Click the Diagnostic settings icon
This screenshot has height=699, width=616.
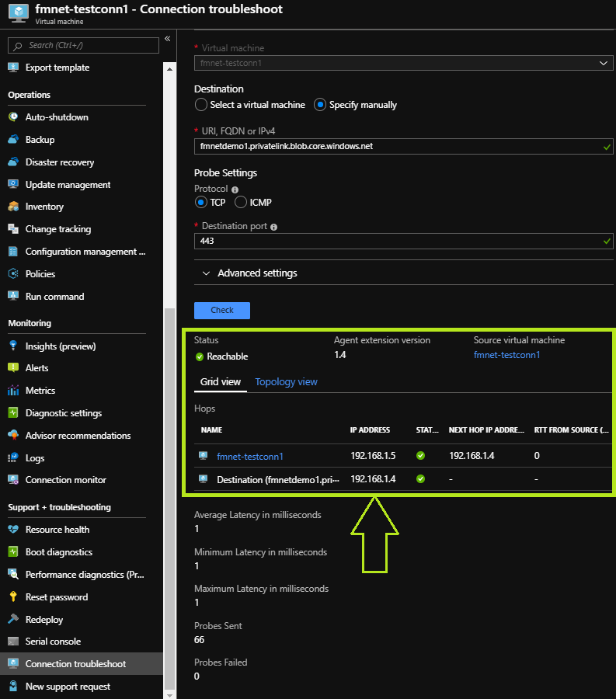coord(13,413)
